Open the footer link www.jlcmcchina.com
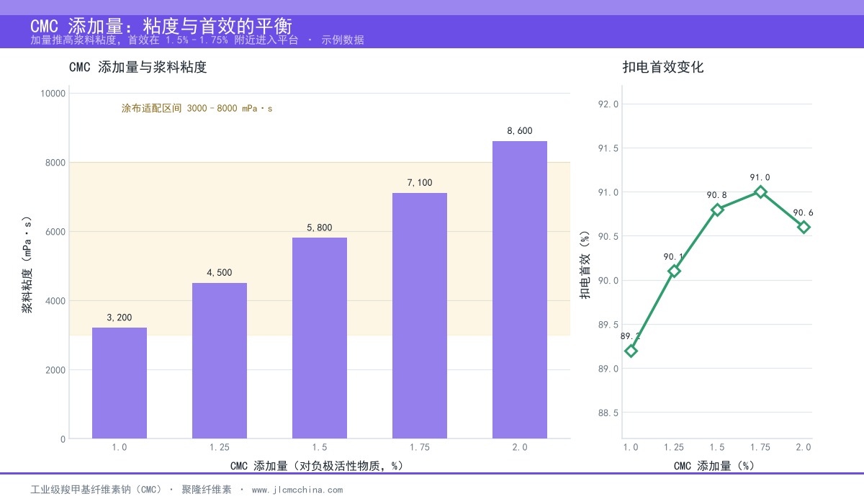The height and width of the screenshot is (504, 864). coord(297,490)
